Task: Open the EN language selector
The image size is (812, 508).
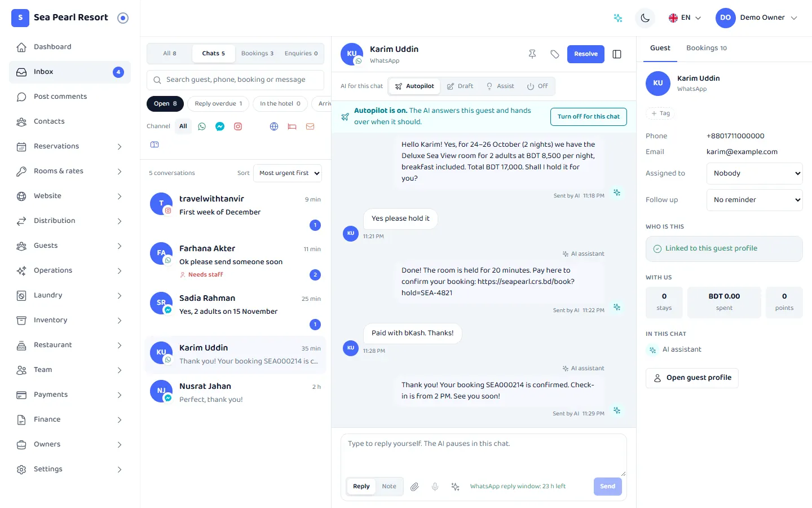Action: [x=685, y=18]
